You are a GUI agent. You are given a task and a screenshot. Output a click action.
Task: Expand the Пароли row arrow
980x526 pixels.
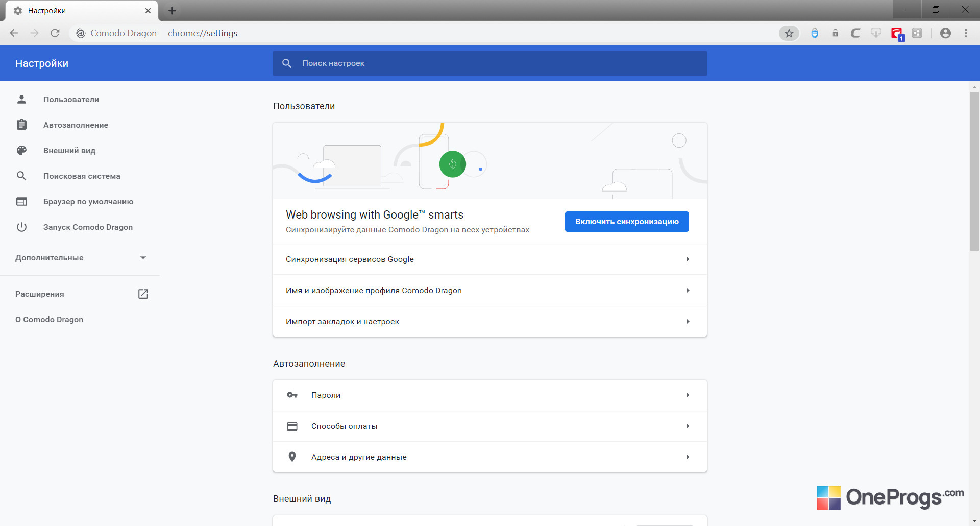pos(688,395)
